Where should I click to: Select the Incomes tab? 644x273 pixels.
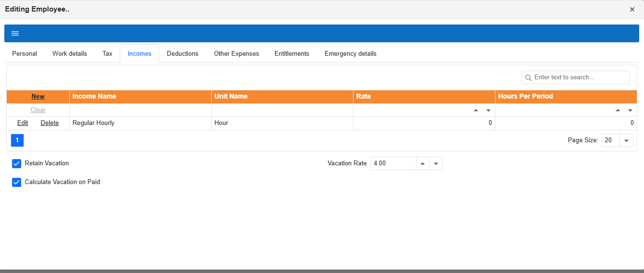point(139,54)
